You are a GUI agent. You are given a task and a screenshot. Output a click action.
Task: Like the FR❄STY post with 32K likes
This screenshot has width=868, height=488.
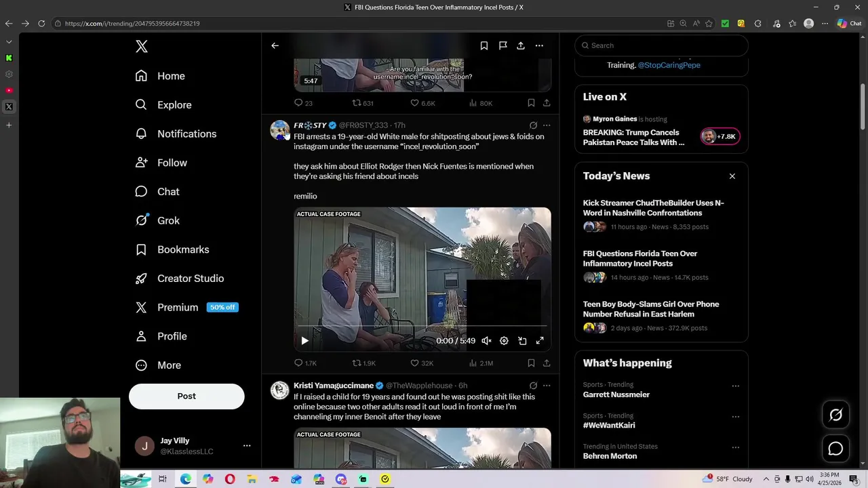click(422, 363)
